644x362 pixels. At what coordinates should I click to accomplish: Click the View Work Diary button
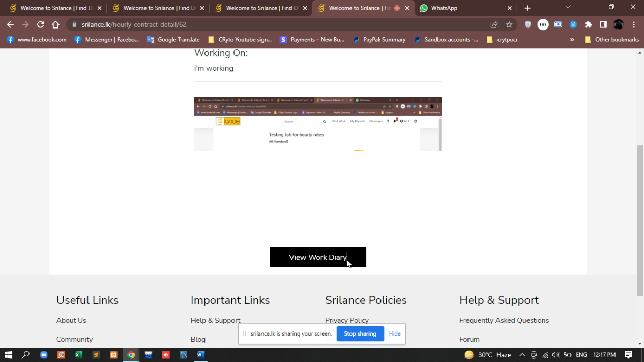pos(317,257)
